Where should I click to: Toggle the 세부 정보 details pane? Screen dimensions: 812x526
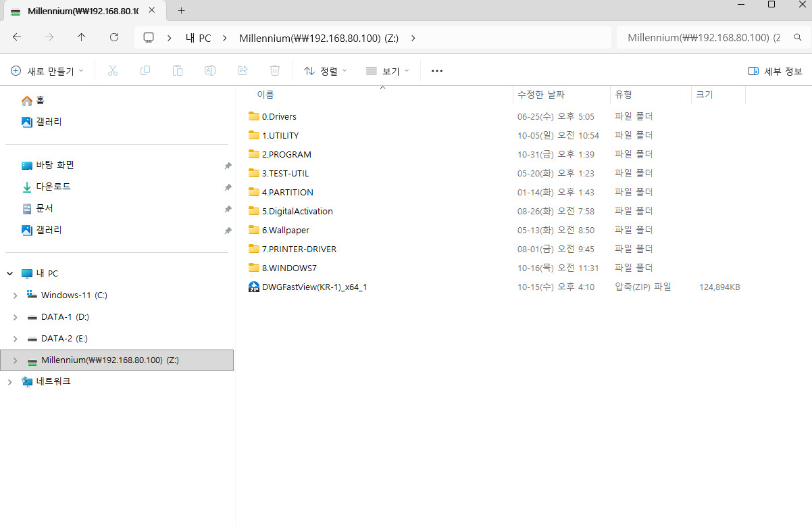tap(775, 71)
